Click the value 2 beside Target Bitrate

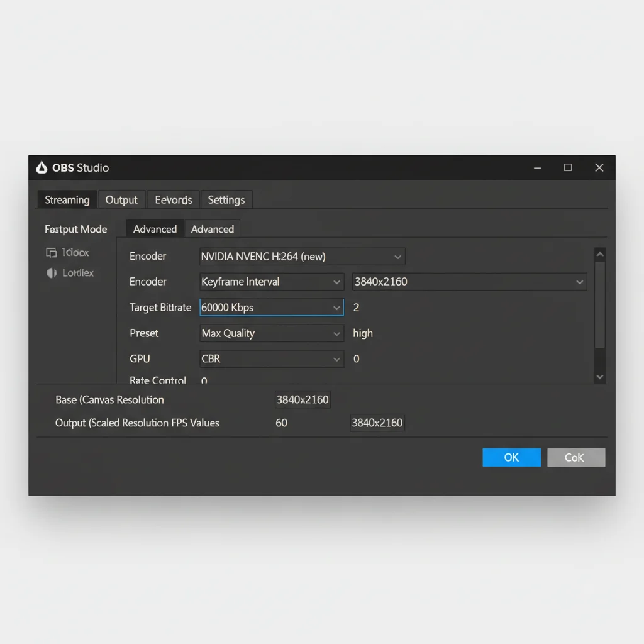click(356, 308)
